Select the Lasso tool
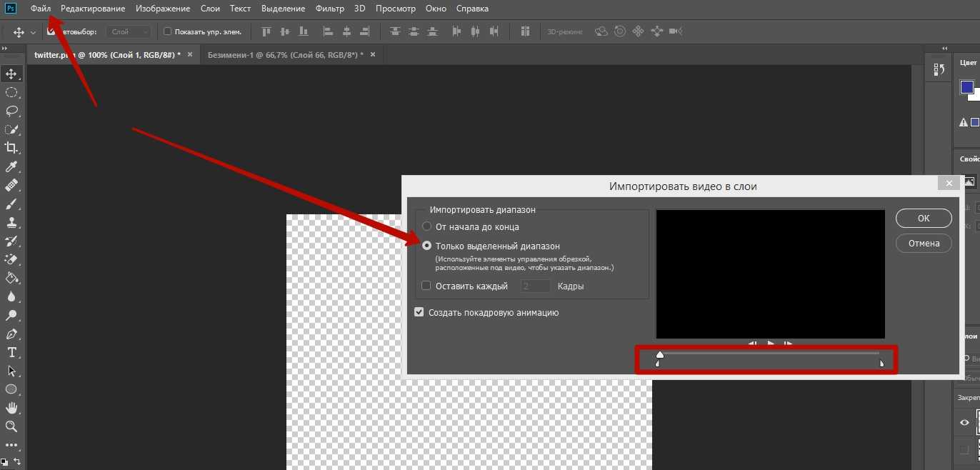The image size is (980, 470). pos(11,111)
